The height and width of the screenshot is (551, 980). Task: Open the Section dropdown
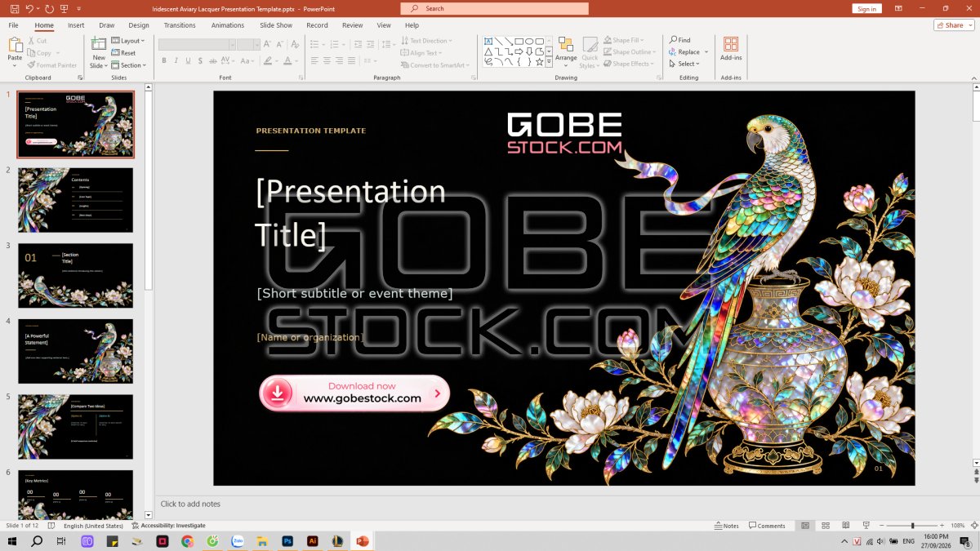coord(129,64)
